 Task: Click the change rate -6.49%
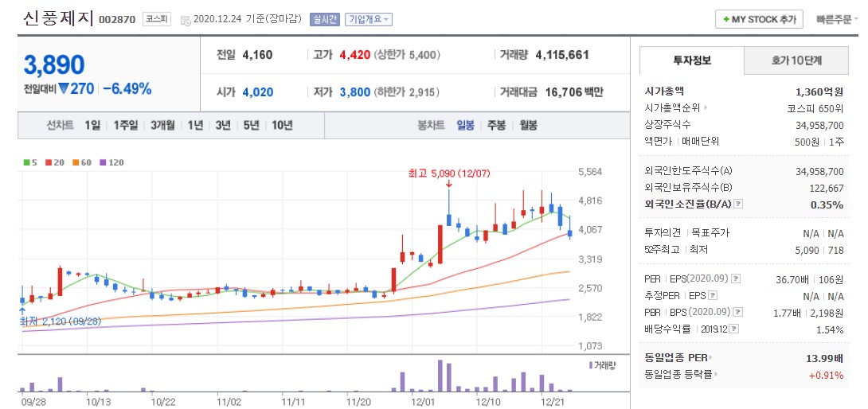click(127, 88)
